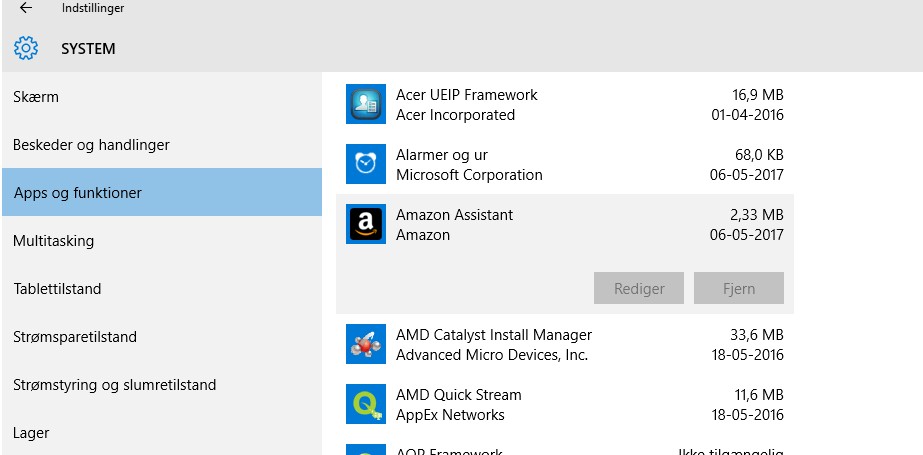Image resolution: width=923 pixels, height=455 pixels.
Task: Click the Rediger button for Amazon Assistant
Action: (639, 288)
